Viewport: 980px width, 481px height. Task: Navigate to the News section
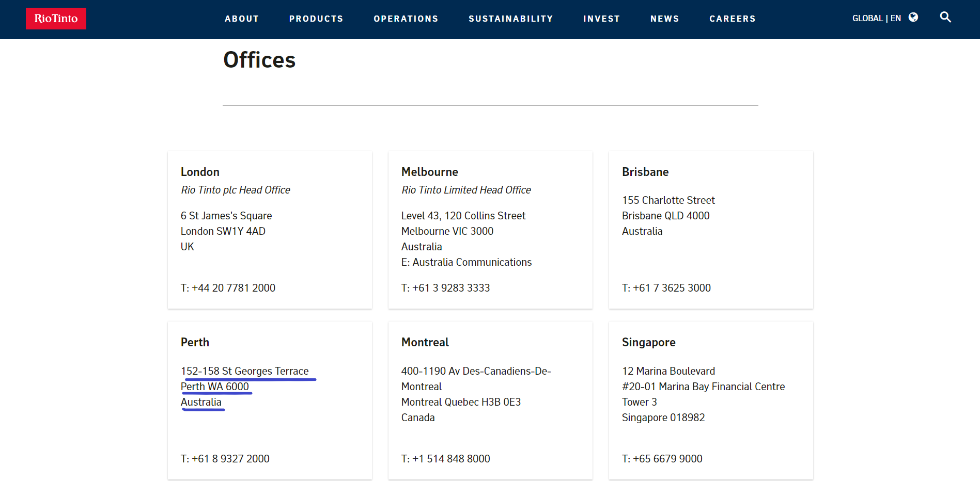pos(664,19)
